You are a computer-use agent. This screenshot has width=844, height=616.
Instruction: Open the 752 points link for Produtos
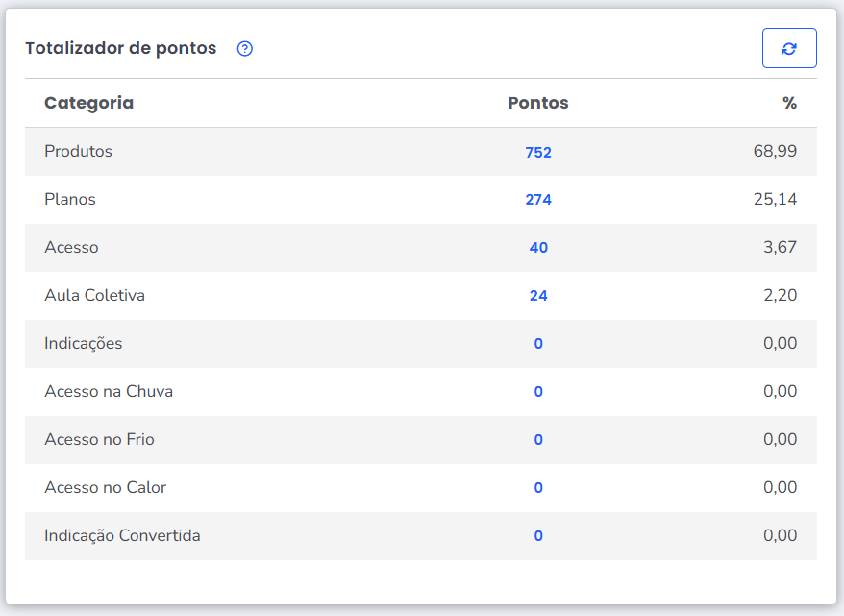(538, 152)
